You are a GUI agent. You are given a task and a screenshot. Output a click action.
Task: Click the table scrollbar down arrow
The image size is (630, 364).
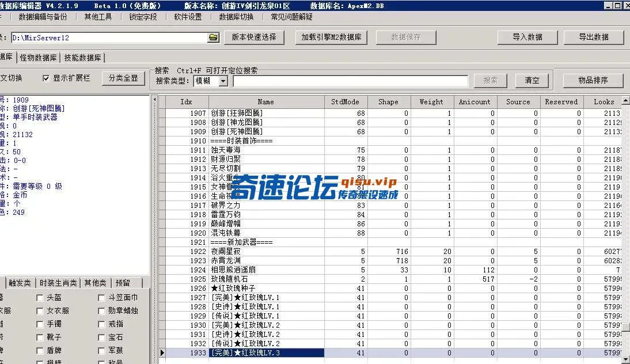click(625, 360)
